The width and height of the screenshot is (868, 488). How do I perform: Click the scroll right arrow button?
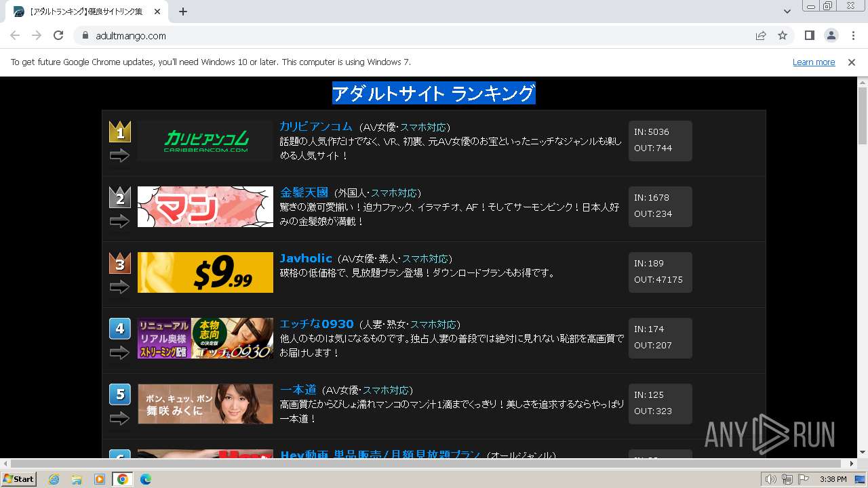point(852,464)
